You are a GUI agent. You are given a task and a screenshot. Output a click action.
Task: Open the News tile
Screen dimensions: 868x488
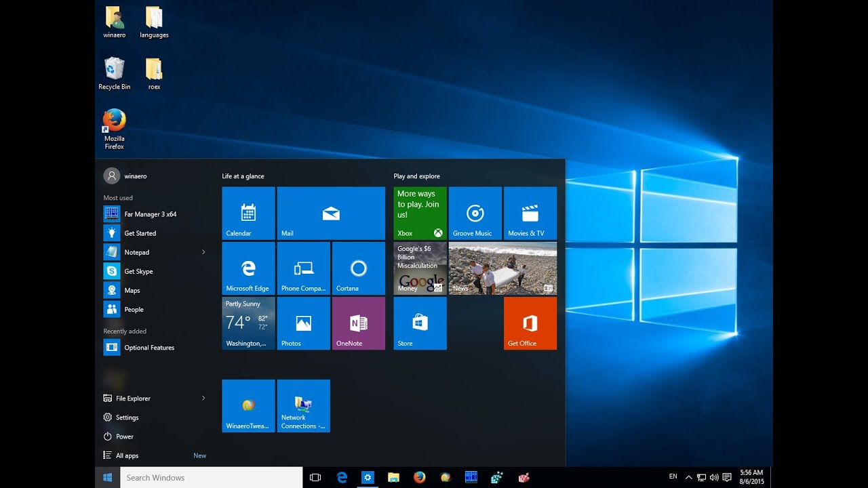click(x=502, y=268)
